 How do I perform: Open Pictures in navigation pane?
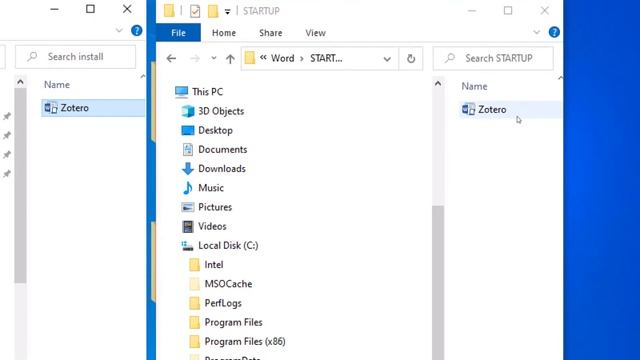(215, 207)
